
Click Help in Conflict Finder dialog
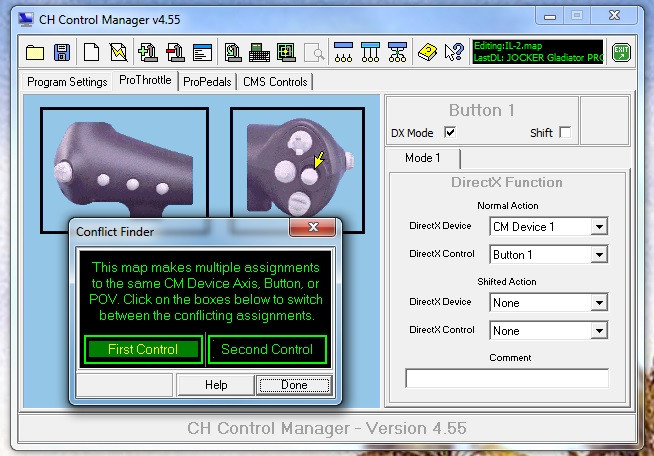coord(216,385)
